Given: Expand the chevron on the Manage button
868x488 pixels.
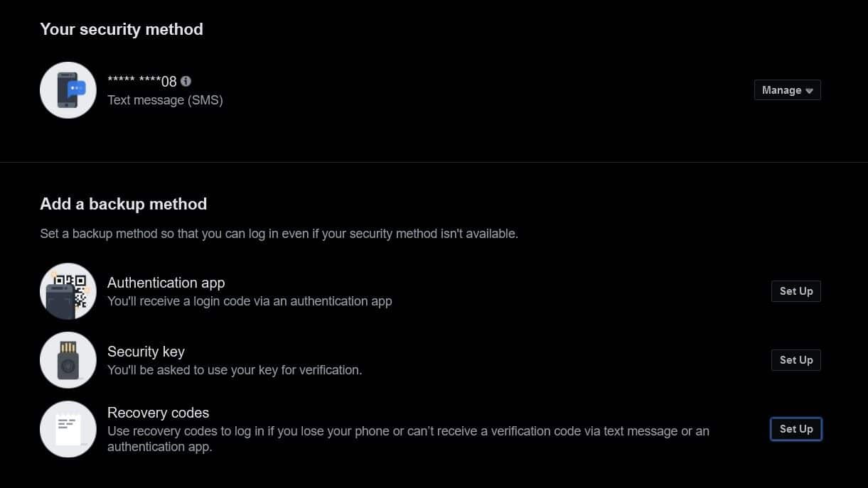Looking at the screenshot, I should point(809,90).
